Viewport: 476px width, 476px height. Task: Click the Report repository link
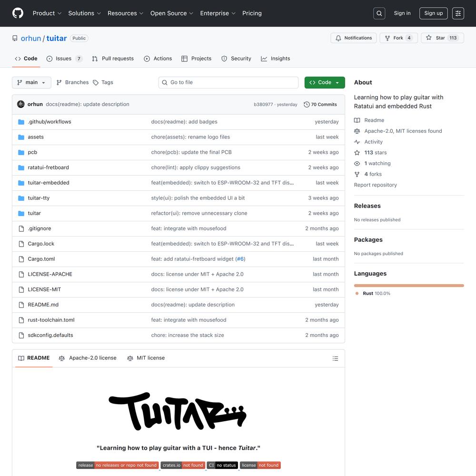tap(375, 185)
